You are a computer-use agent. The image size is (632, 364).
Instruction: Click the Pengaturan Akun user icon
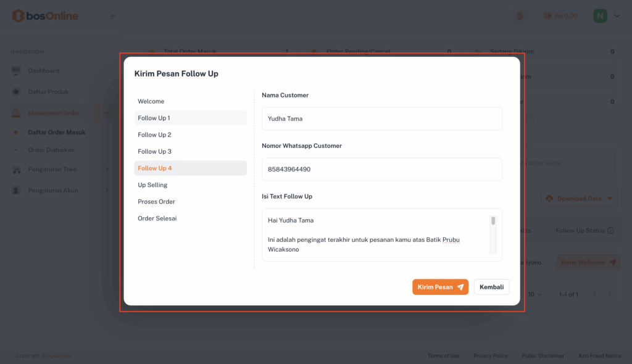click(x=16, y=191)
